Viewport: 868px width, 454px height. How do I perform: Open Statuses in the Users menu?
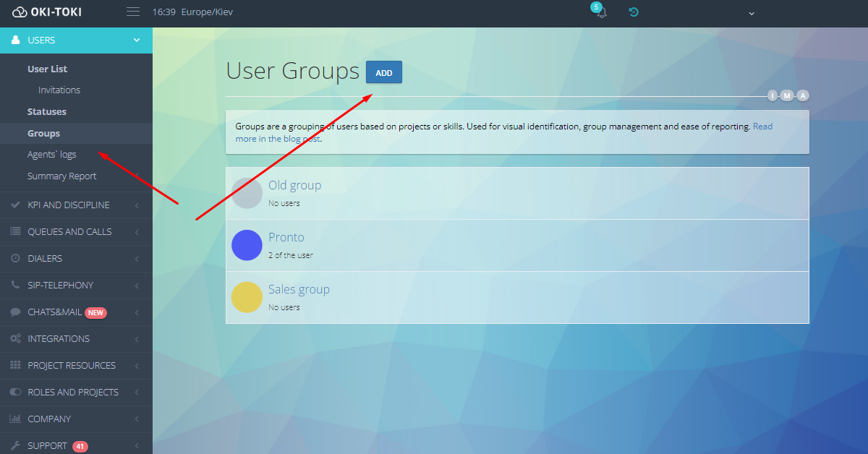(47, 112)
